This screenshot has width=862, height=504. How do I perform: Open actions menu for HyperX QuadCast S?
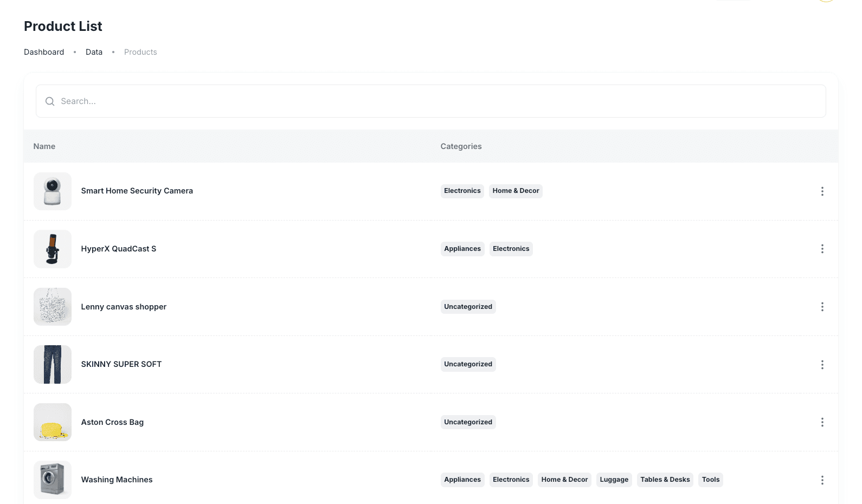point(822,249)
